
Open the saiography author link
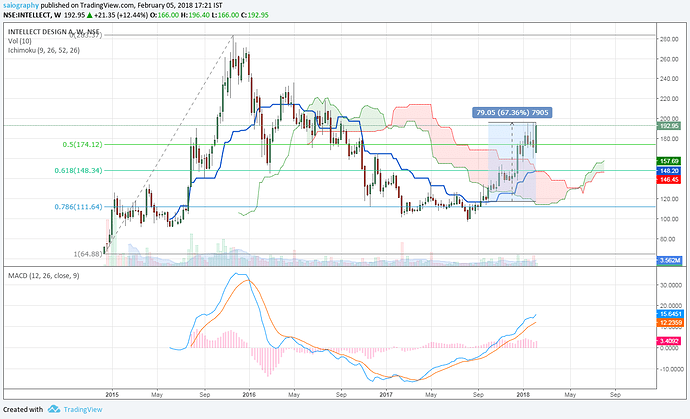click(x=21, y=6)
